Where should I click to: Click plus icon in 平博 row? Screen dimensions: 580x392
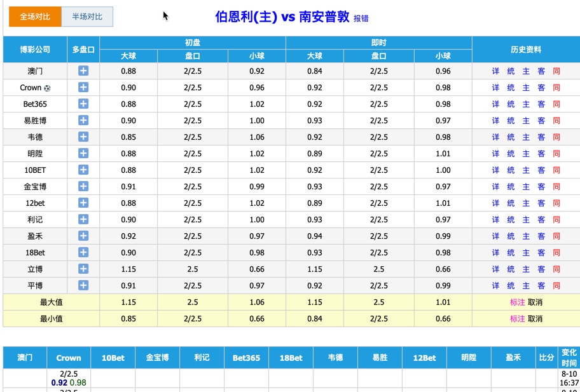[83, 286]
